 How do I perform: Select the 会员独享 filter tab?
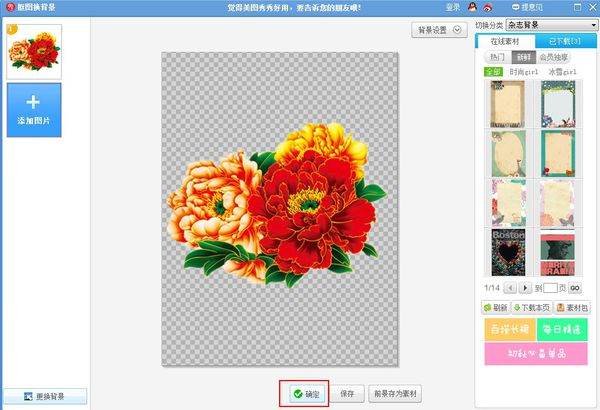pyautogui.click(x=553, y=57)
